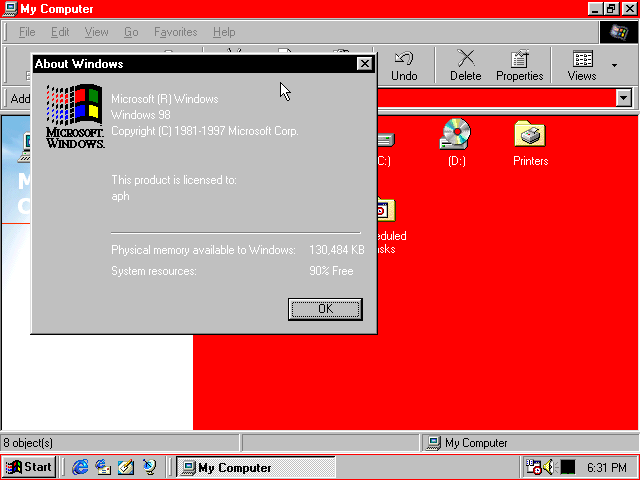Click View Channels icon in Quick Launch
Image resolution: width=640 pixels, height=480 pixels.
pos(149,467)
